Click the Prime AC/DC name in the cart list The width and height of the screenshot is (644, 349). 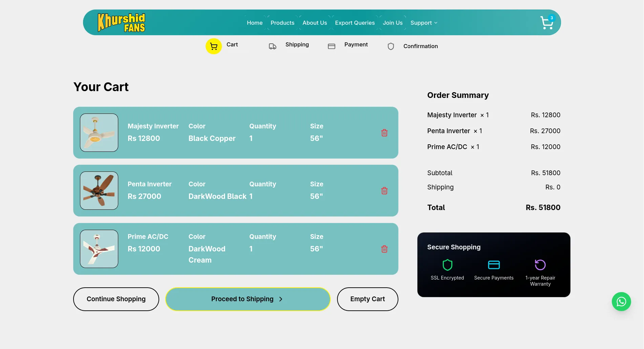tap(148, 237)
